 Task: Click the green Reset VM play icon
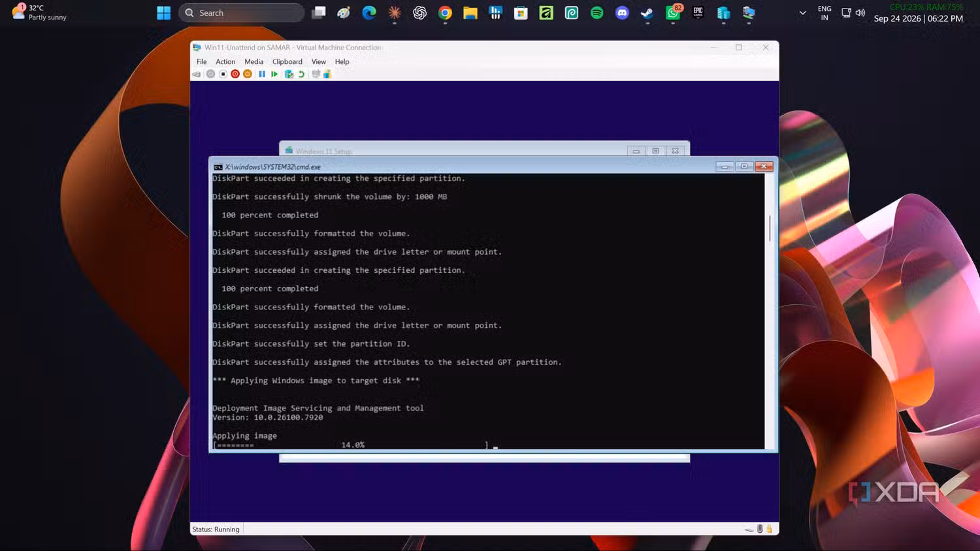pyautogui.click(x=274, y=74)
